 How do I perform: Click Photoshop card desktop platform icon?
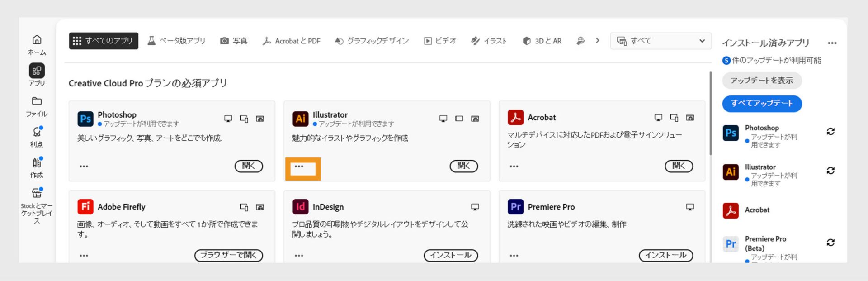[228, 119]
